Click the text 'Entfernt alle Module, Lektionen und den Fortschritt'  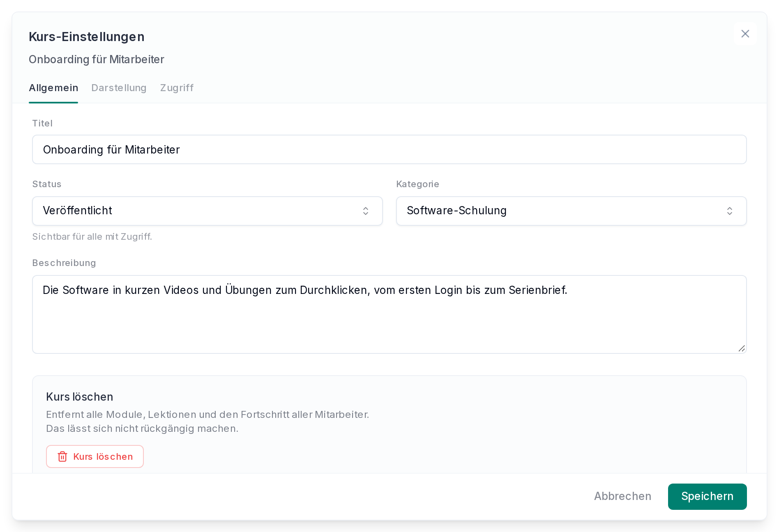click(x=168, y=415)
